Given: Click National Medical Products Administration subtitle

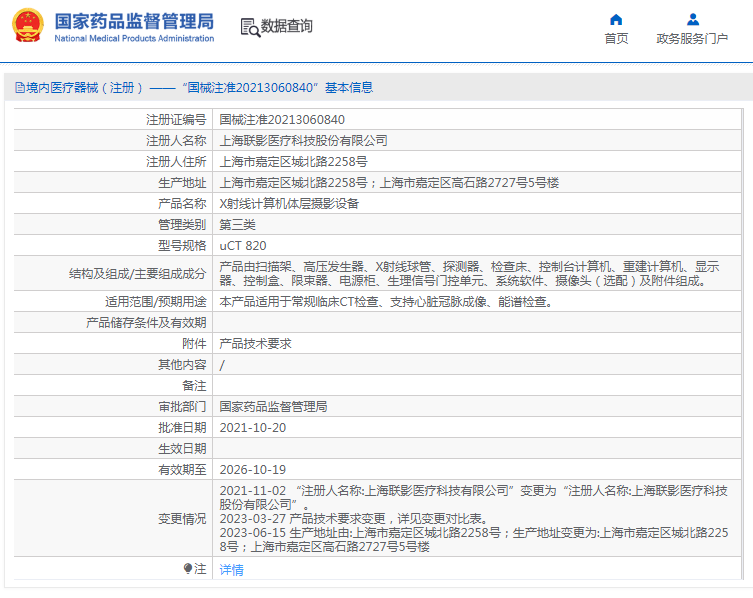Looking at the screenshot, I should [134, 38].
